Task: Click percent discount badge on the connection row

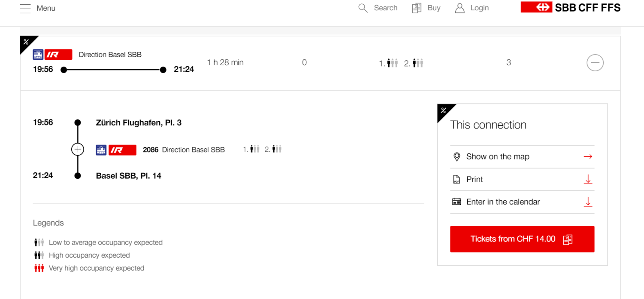Action: 27,42
